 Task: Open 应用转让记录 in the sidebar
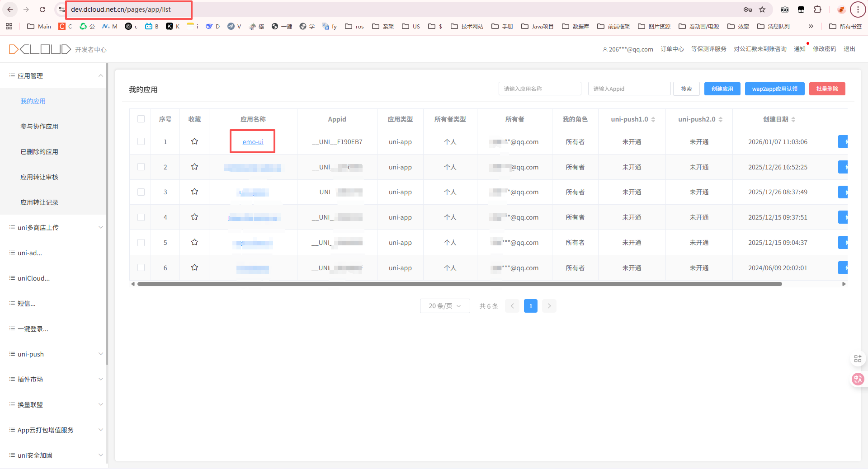click(39, 202)
